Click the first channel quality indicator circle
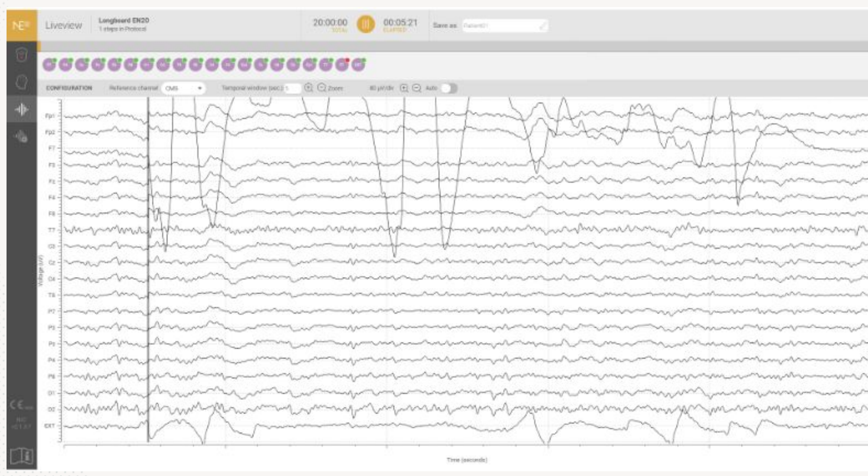 49,64
